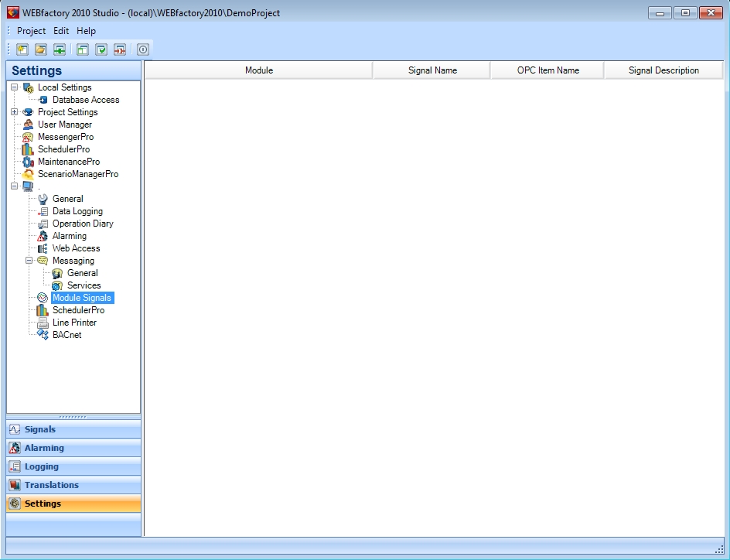
Task: Click the open folder toolbar icon
Action: click(x=41, y=50)
